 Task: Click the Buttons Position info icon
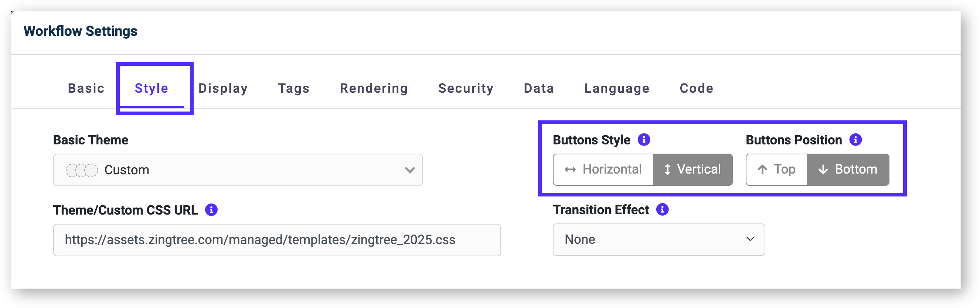point(855,140)
